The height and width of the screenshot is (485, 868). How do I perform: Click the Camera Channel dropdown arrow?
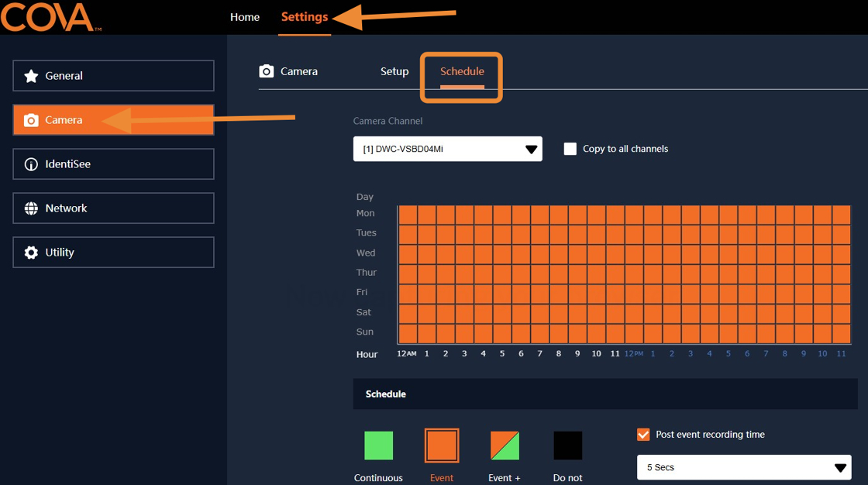pyautogui.click(x=531, y=150)
